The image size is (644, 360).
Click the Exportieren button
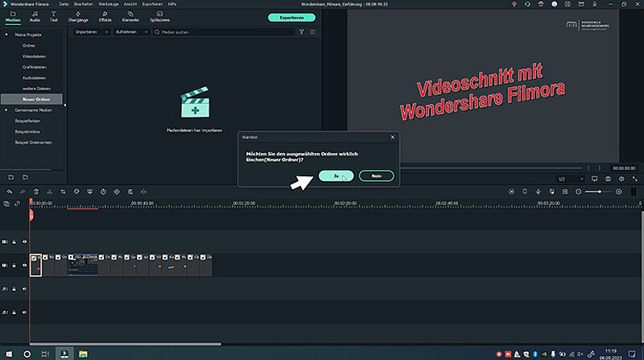(291, 18)
